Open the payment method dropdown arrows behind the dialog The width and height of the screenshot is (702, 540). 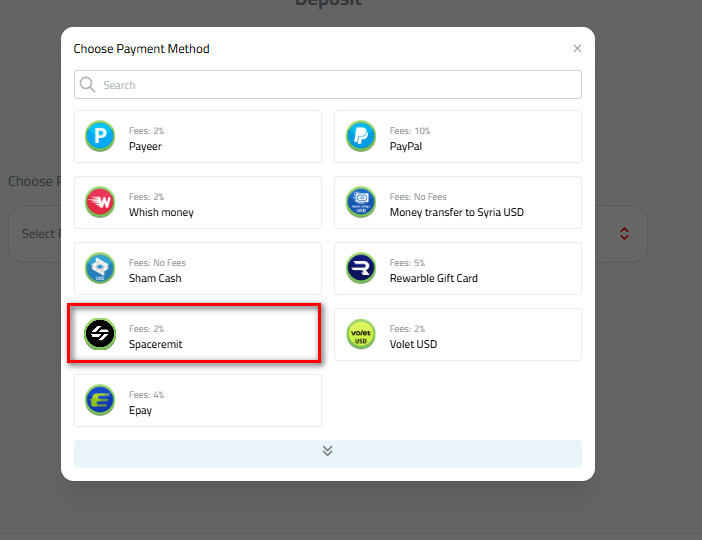click(624, 233)
